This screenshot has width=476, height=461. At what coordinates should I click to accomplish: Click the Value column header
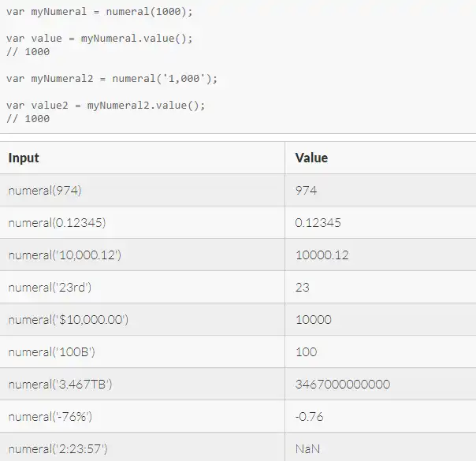coord(311,158)
